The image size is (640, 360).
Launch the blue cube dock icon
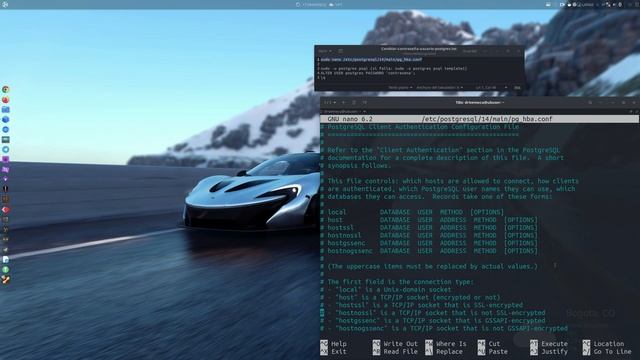pyautogui.click(x=6, y=120)
